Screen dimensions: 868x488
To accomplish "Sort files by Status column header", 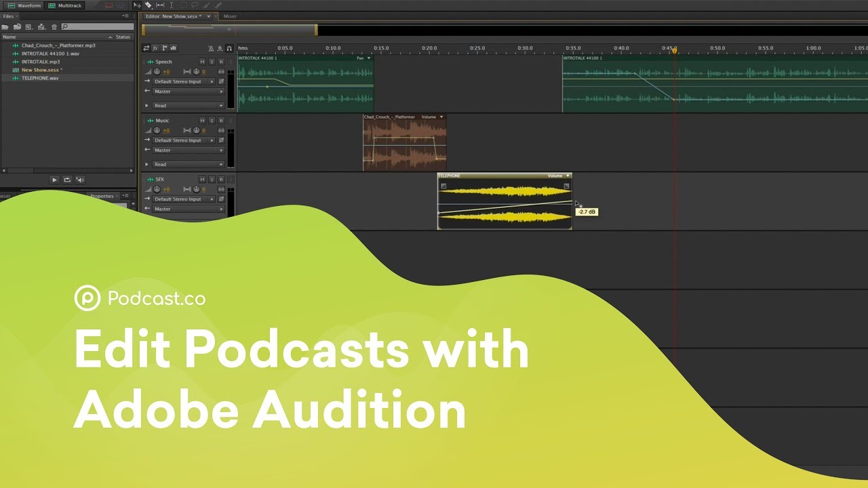I will point(123,37).
